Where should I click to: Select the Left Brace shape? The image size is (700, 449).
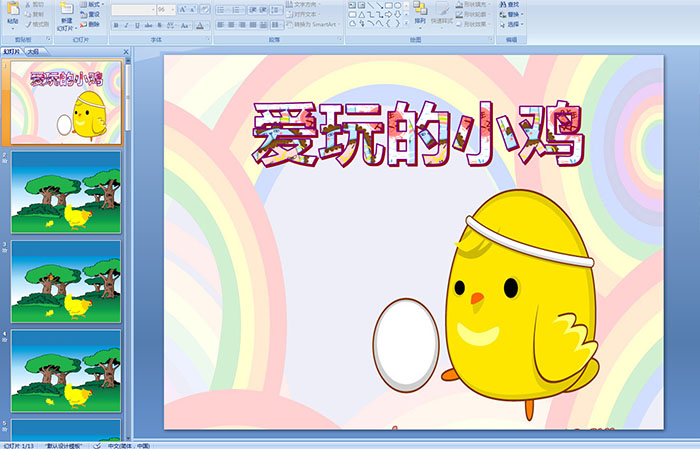pyautogui.click(x=388, y=23)
